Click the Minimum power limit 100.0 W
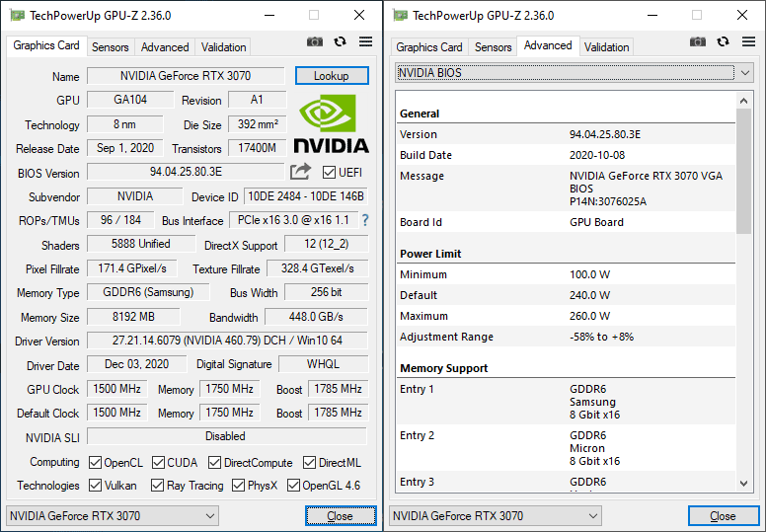Image resolution: width=766 pixels, height=532 pixels. coord(589,274)
